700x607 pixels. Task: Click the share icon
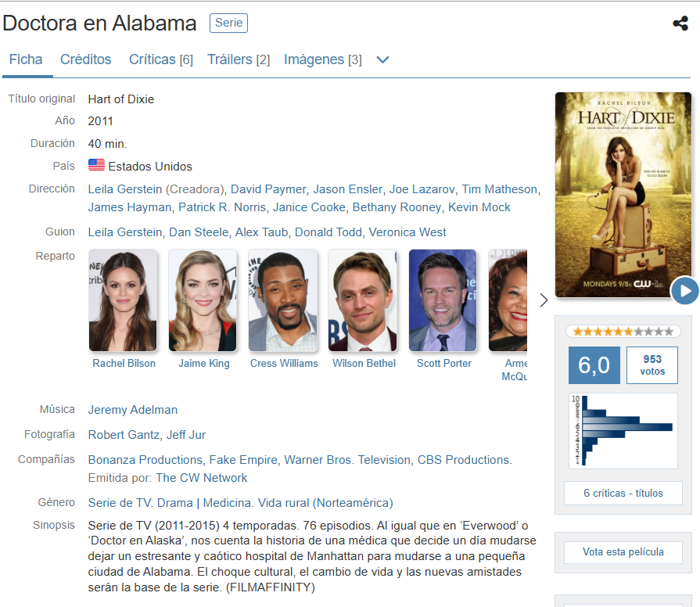(680, 23)
